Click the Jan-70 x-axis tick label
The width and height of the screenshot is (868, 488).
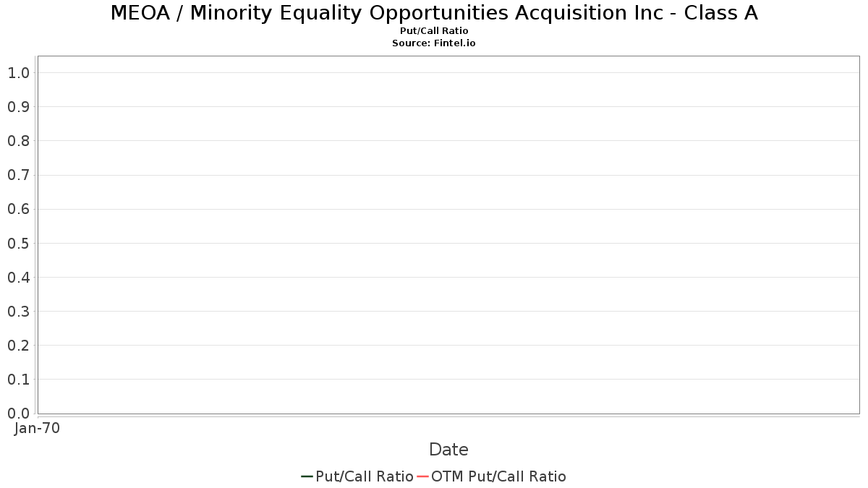click(38, 428)
